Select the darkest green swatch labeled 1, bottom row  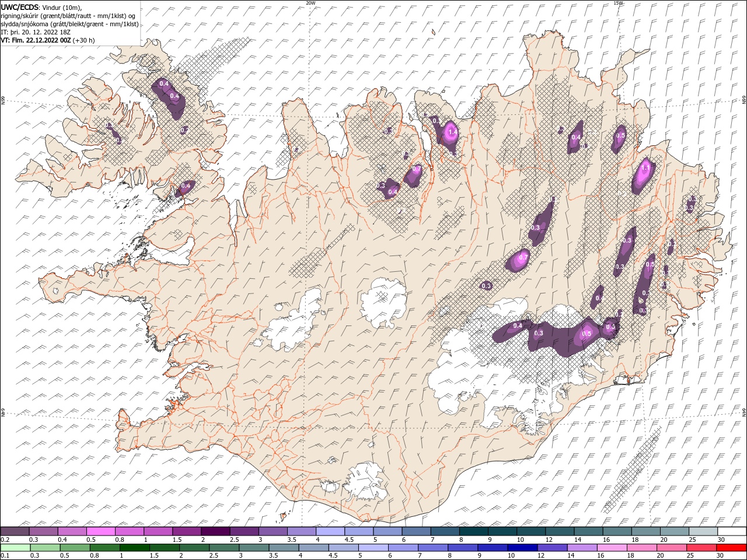(135, 548)
